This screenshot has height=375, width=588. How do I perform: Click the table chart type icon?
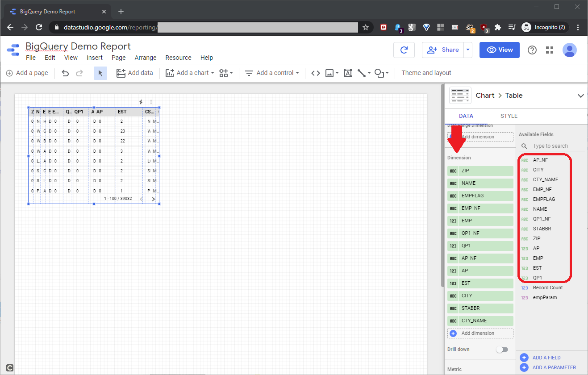coord(460,96)
